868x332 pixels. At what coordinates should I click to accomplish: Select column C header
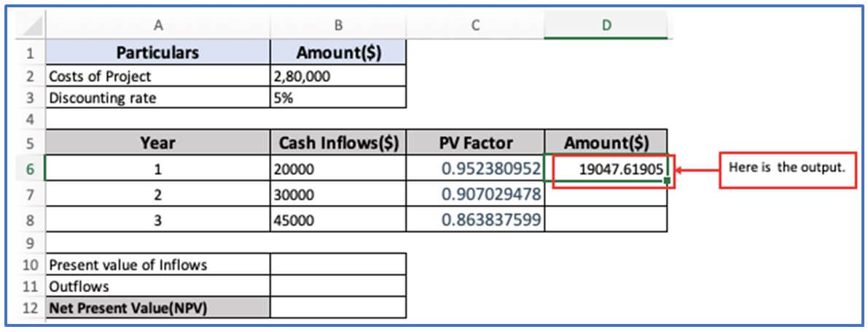point(475,26)
